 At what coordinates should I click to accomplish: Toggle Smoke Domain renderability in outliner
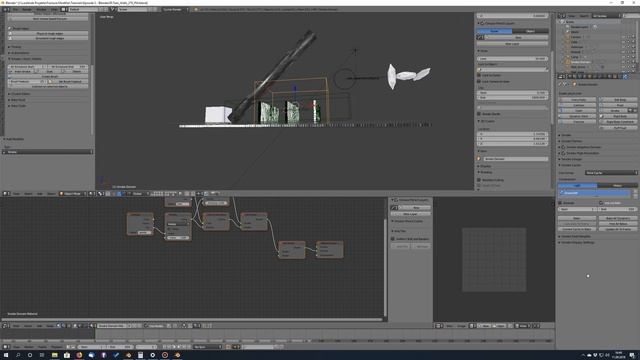[x=633, y=62]
